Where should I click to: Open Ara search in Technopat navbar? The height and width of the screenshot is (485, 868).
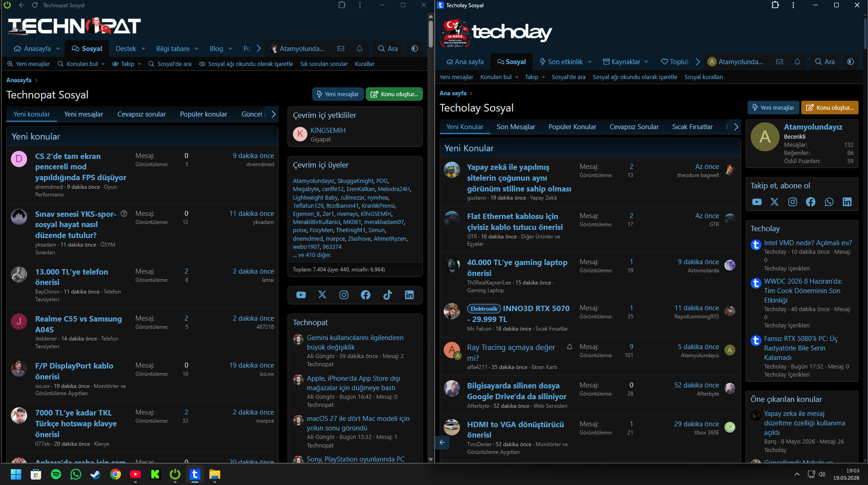[388, 49]
